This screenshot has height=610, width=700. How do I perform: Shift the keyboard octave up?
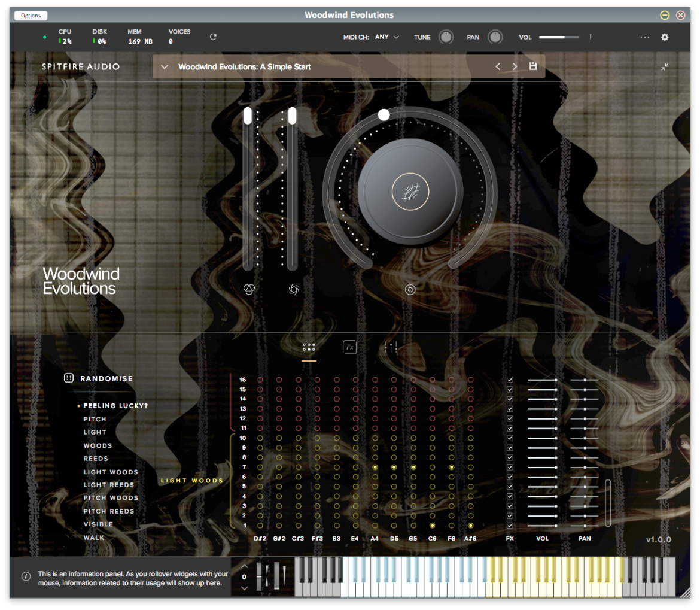(244, 566)
